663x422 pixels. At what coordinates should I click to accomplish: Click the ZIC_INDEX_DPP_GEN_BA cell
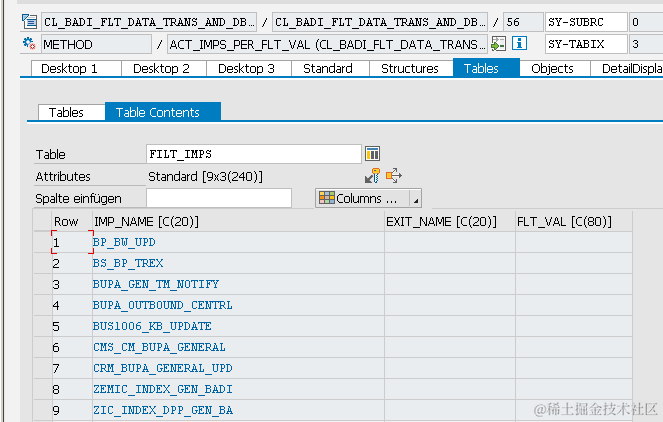pos(238,410)
